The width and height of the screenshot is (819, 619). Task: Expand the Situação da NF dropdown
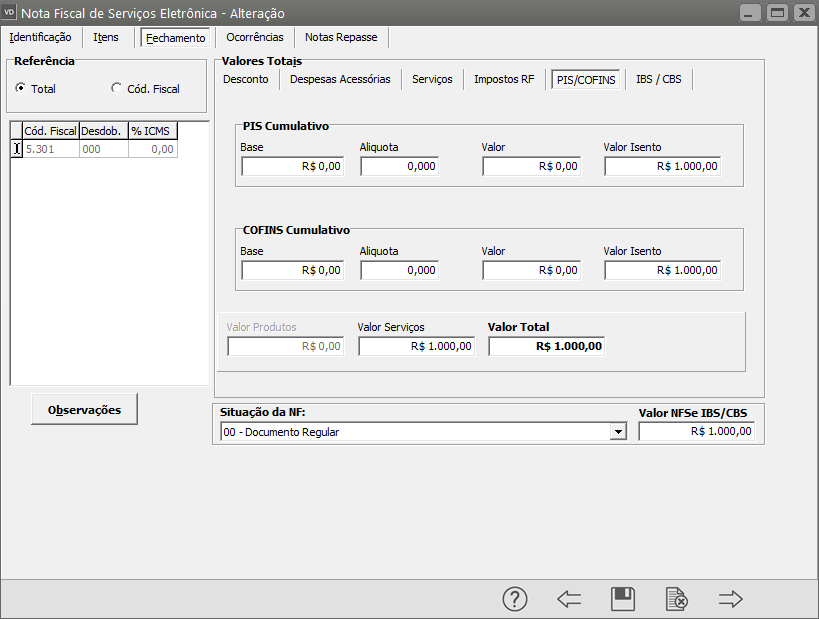tap(618, 432)
